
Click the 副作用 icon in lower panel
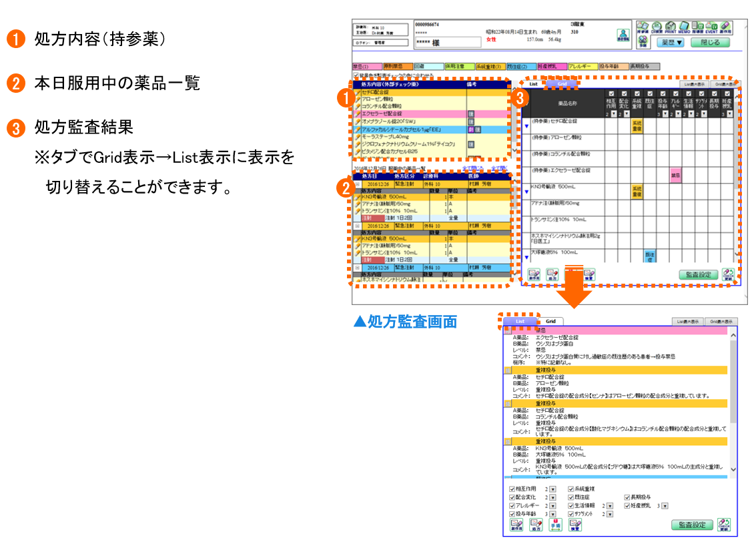pos(516,525)
